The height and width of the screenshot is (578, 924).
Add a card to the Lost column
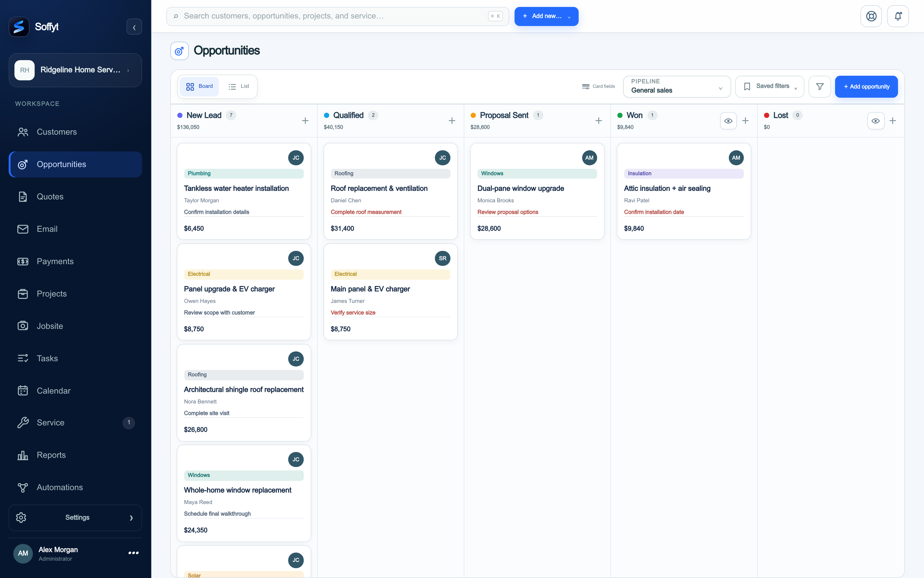pyautogui.click(x=892, y=121)
